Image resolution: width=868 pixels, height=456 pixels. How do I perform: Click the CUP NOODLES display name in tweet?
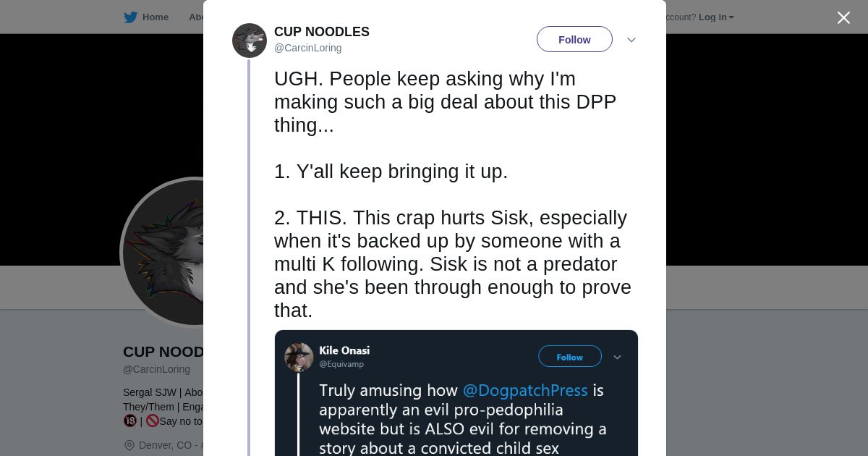[322, 32]
